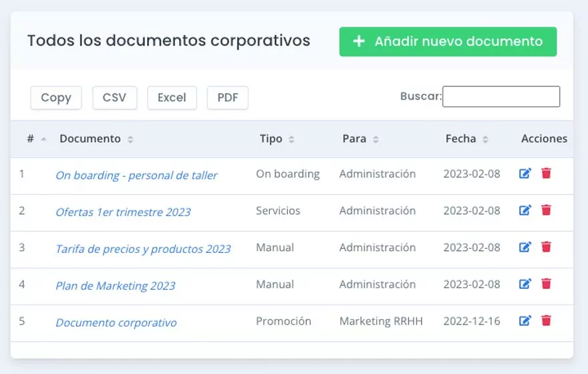Open Tarifa de precios y productos 2023
The height and width of the screenshot is (374, 588).
coord(143,249)
